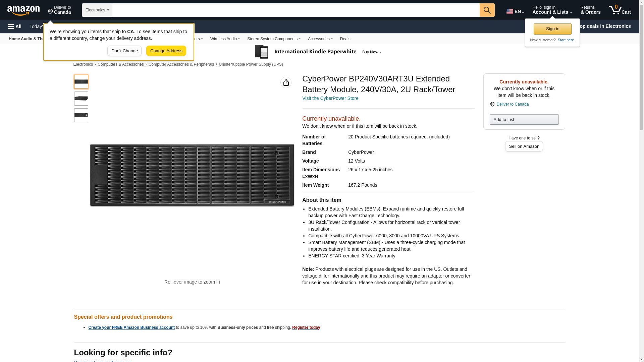Select the third product thumbnail image

[x=81, y=115]
